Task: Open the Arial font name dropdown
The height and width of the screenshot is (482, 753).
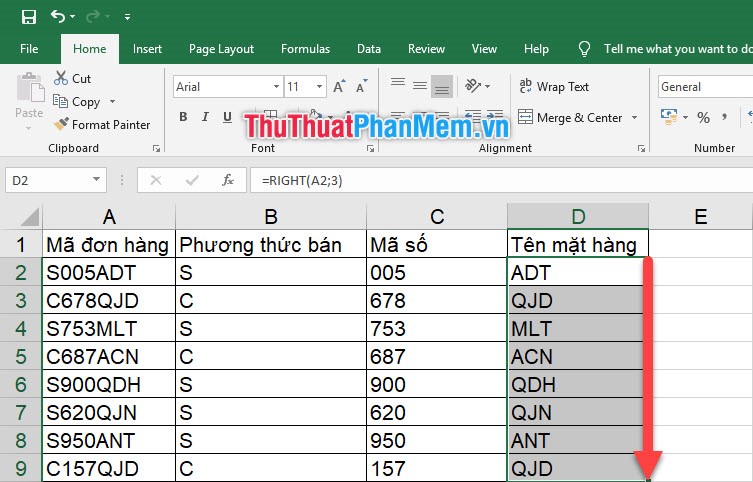Action: pyautogui.click(x=276, y=87)
